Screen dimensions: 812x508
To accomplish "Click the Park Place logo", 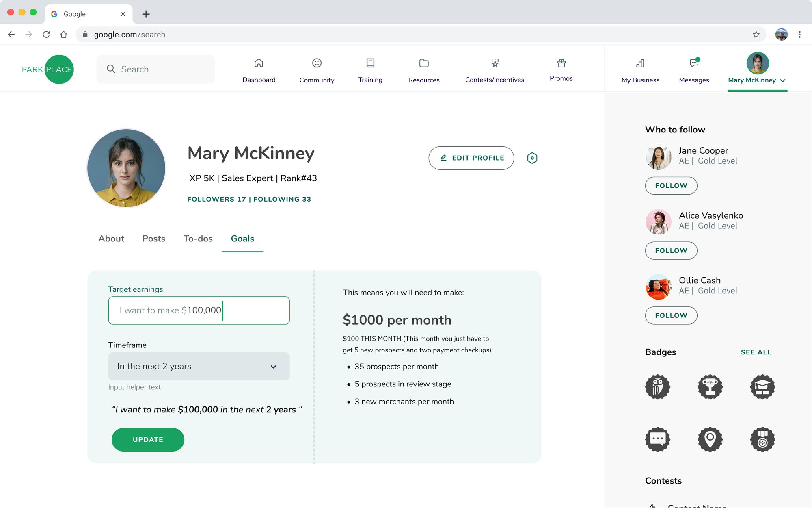I will point(48,69).
